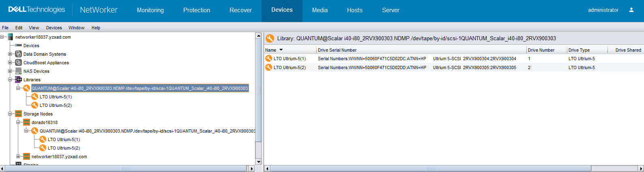The image size is (644, 172).
Task: Click the selected QUANTUM library wrench icon
Action: (26, 88)
